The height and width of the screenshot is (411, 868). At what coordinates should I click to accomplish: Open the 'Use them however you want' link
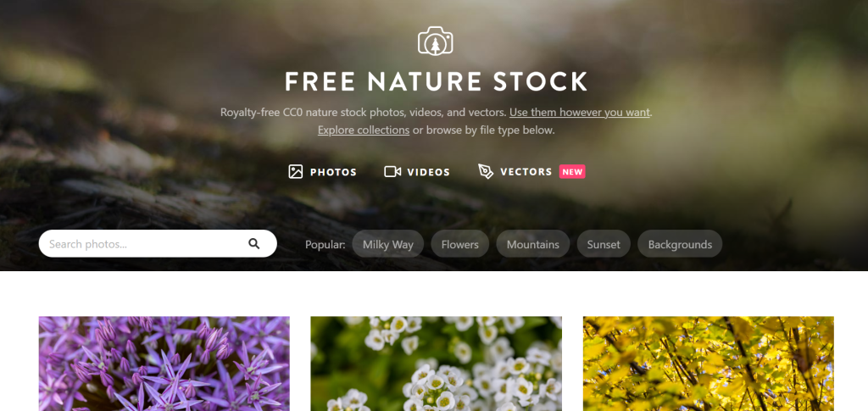click(580, 113)
